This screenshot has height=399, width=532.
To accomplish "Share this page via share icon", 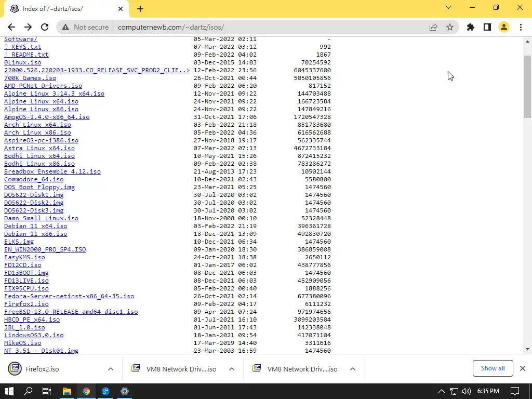I will 433,27.
